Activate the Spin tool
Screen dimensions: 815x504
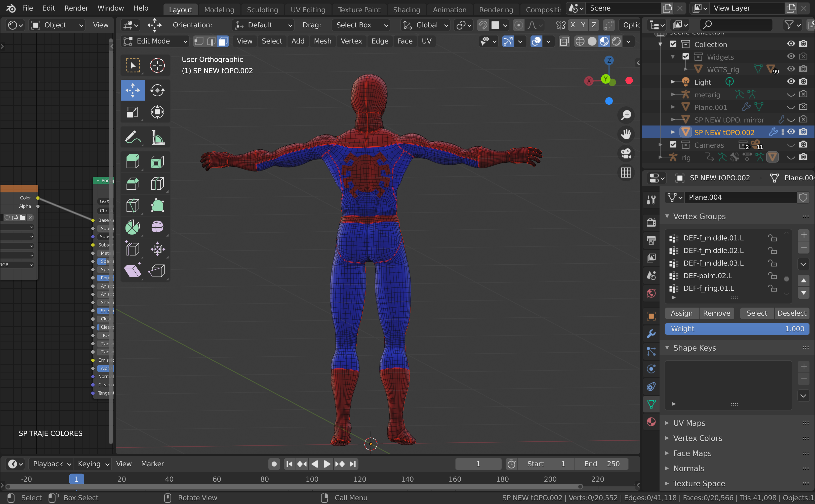tap(132, 227)
